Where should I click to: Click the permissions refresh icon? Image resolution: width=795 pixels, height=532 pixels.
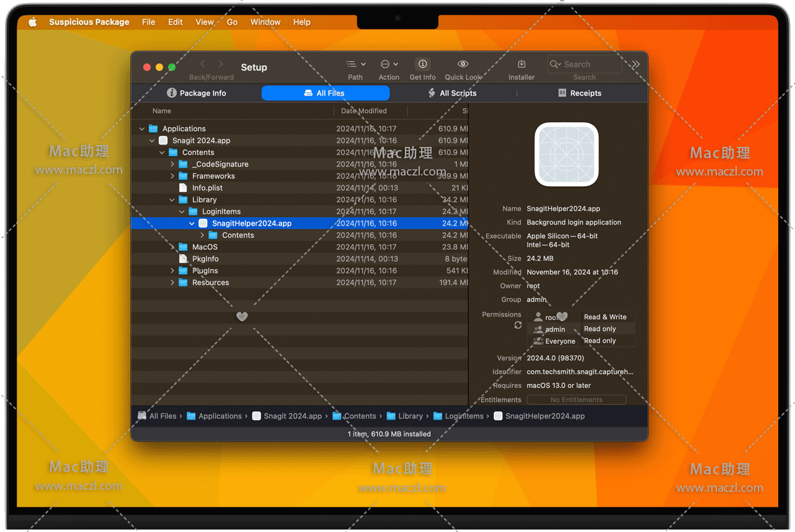click(518, 326)
